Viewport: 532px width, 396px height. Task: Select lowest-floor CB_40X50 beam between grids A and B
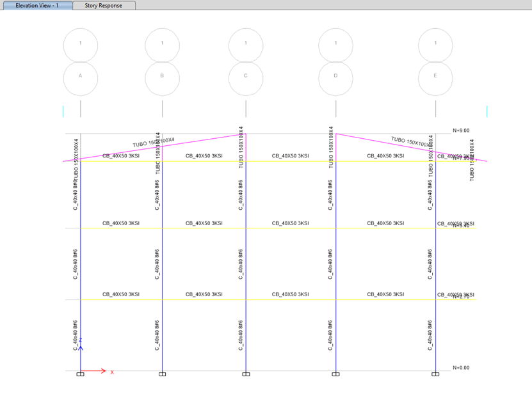121,299
